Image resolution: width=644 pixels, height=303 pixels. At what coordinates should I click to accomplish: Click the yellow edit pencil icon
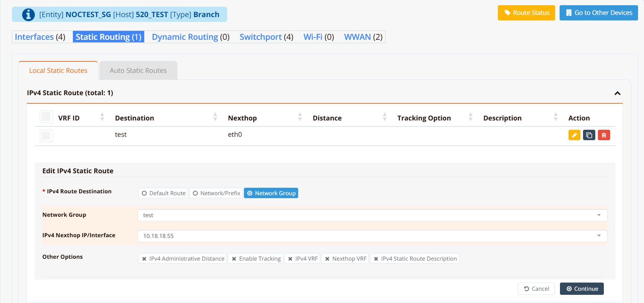[574, 135]
